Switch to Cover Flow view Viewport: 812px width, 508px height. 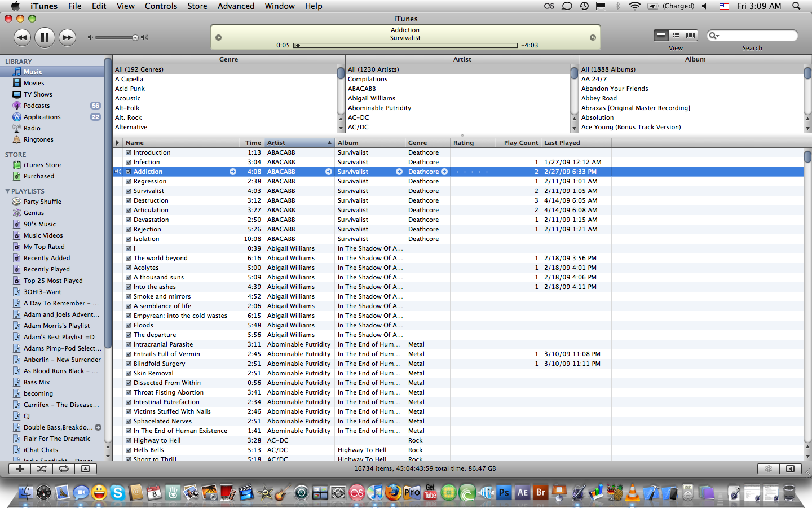690,35
